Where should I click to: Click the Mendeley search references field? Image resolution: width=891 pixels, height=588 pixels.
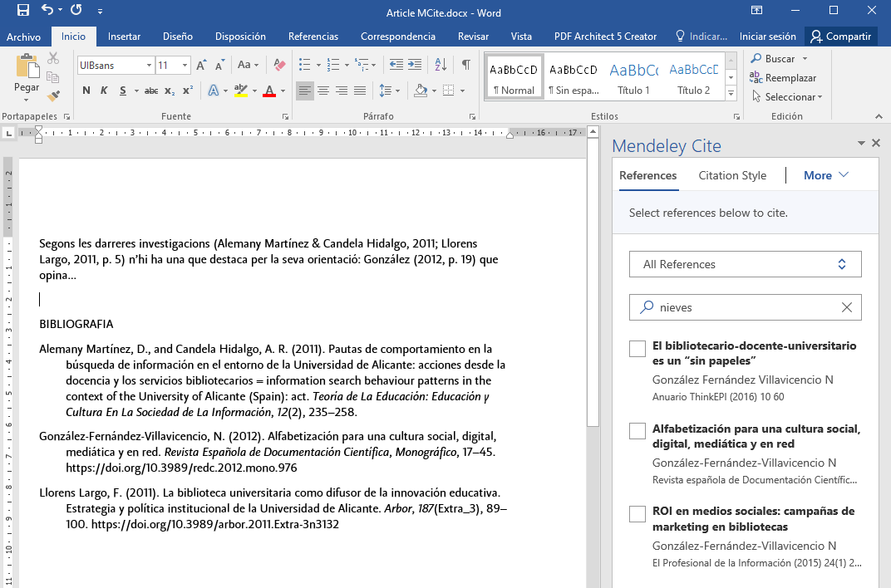click(x=745, y=307)
